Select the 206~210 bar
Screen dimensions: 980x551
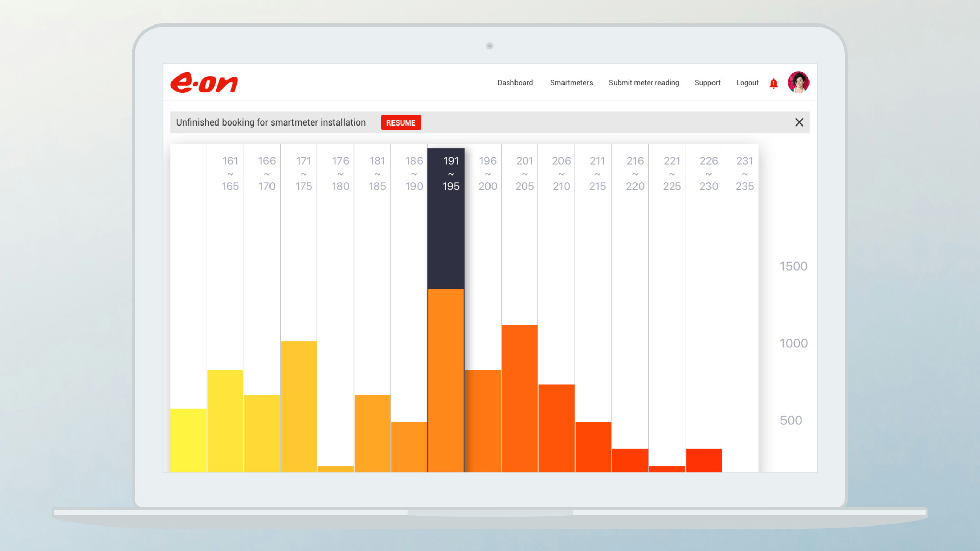(556, 428)
